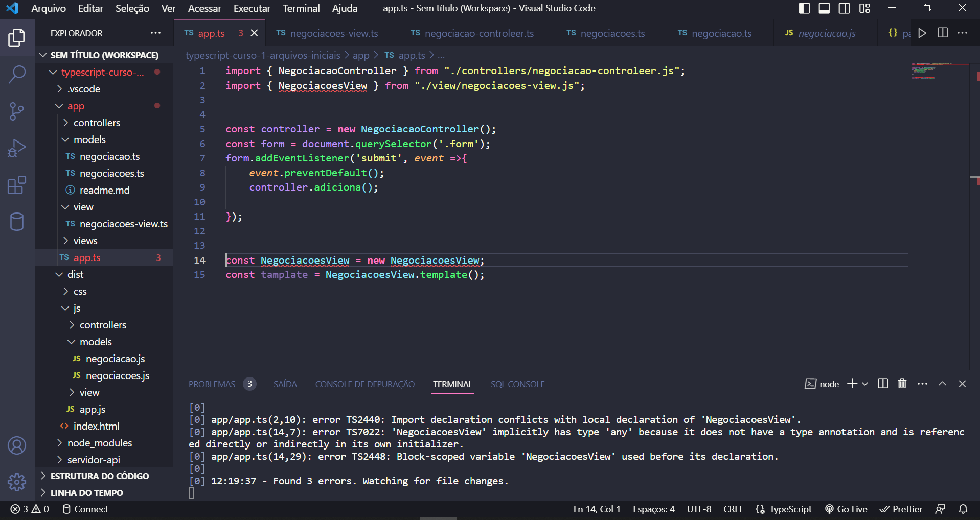This screenshot has width=980, height=520.
Task: Change the UTF-8 encoding
Action: [x=699, y=509]
